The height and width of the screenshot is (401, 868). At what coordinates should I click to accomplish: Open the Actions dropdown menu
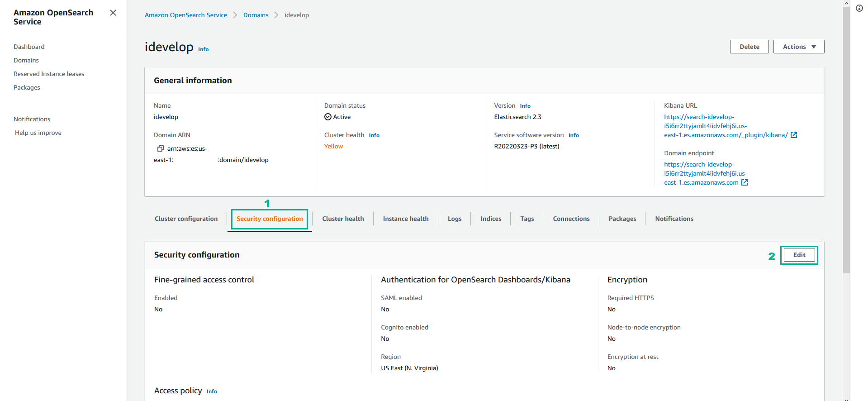click(799, 47)
